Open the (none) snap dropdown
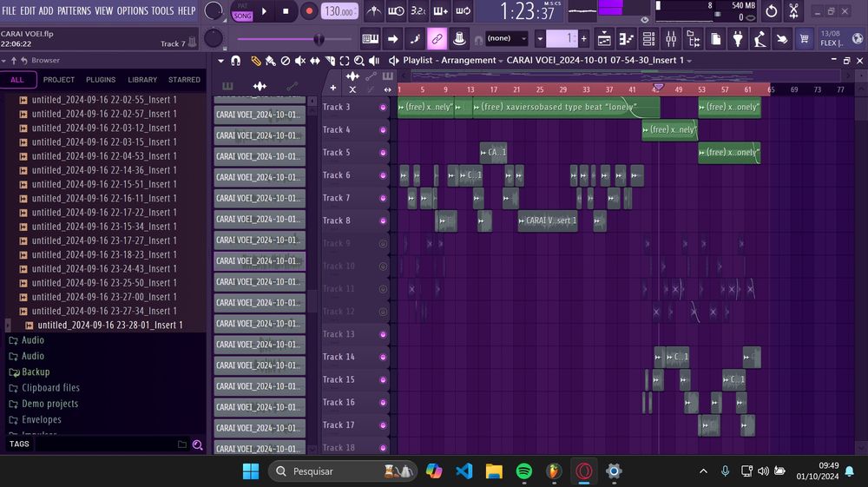This screenshot has height=487, width=868. pyautogui.click(x=507, y=38)
